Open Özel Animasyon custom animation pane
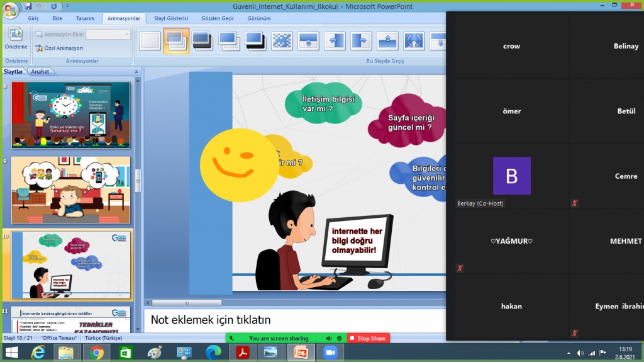The width and height of the screenshot is (644, 362). tap(60, 48)
